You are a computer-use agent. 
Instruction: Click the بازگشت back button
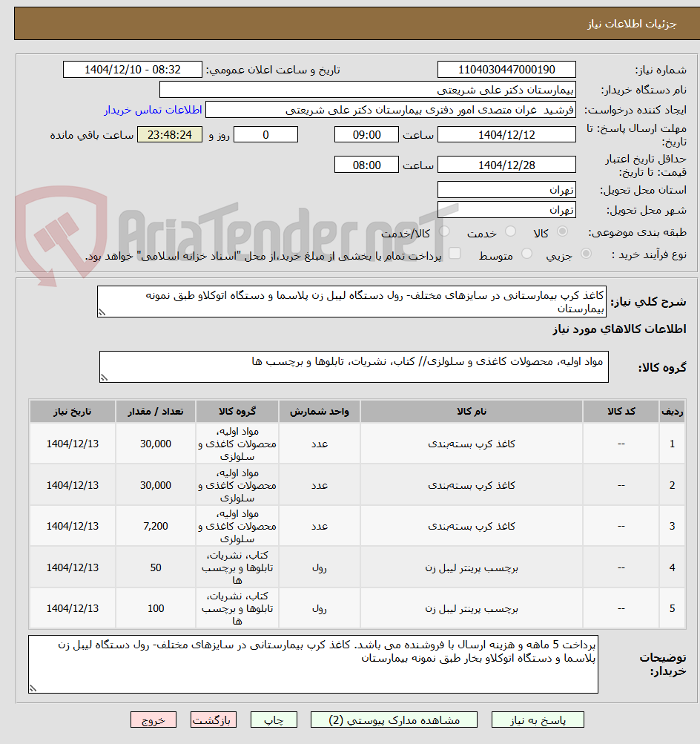[214, 720]
